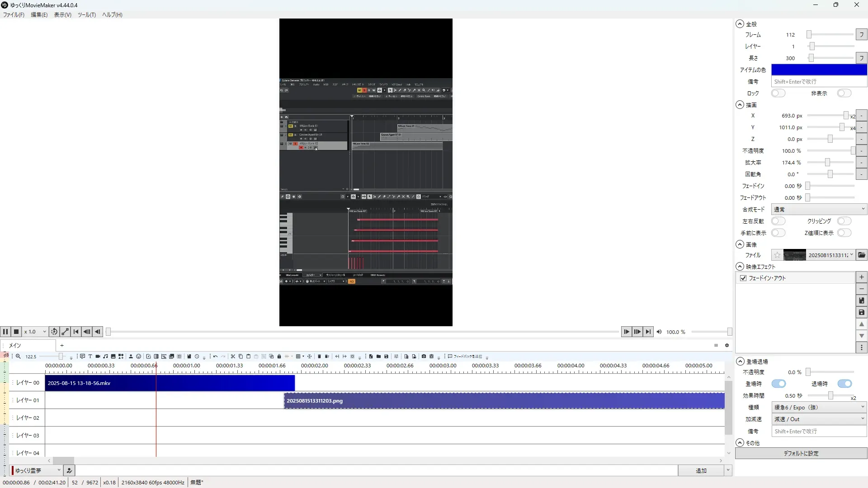Click the add video item camera icon
Screen dimensions: 868x488
tap(98, 357)
